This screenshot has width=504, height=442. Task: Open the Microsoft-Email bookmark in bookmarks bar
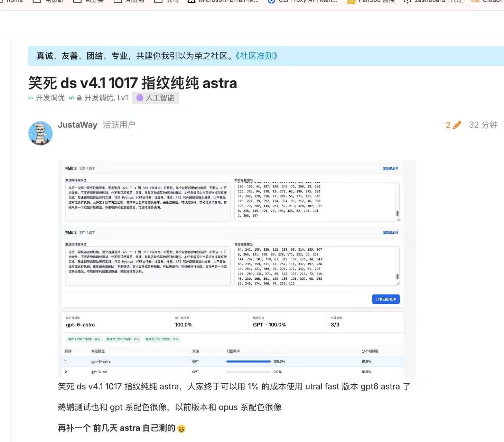pos(223,1)
